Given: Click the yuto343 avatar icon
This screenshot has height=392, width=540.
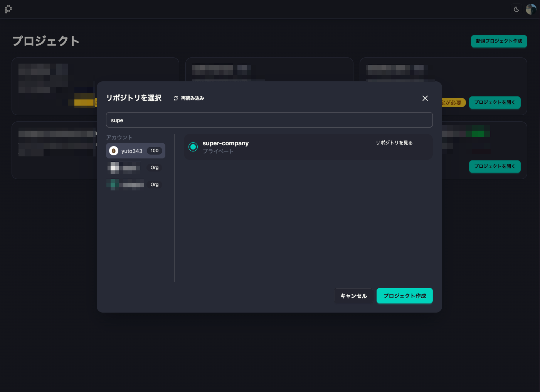Looking at the screenshot, I should click(114, 151).
